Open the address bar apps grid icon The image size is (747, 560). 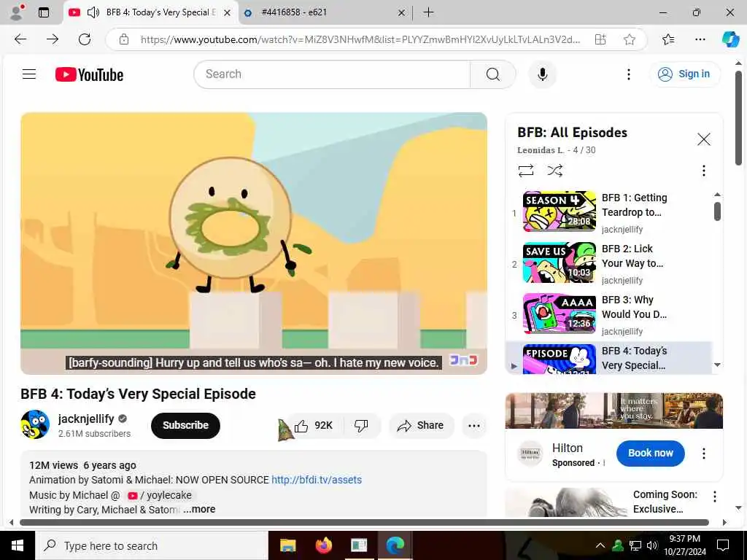coord(600,39)
